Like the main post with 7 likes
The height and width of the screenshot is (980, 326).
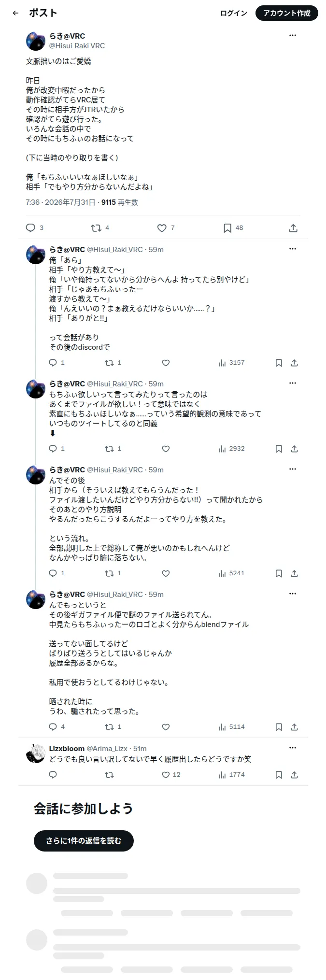162,228
